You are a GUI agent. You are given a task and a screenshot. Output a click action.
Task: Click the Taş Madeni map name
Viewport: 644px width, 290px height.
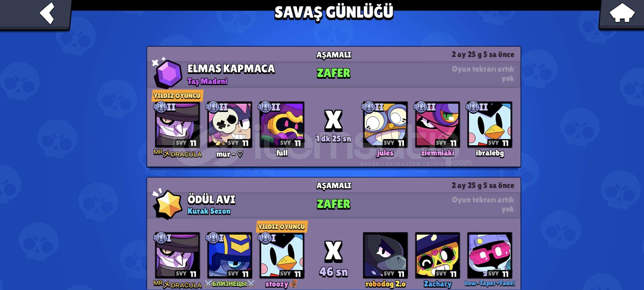click(207, 81)
